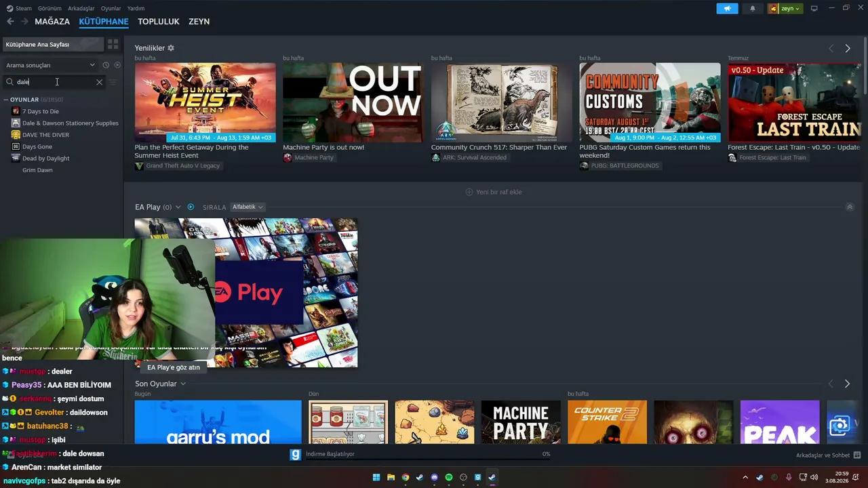Show next Son Oyunlar games arrow

pos(847,384)
